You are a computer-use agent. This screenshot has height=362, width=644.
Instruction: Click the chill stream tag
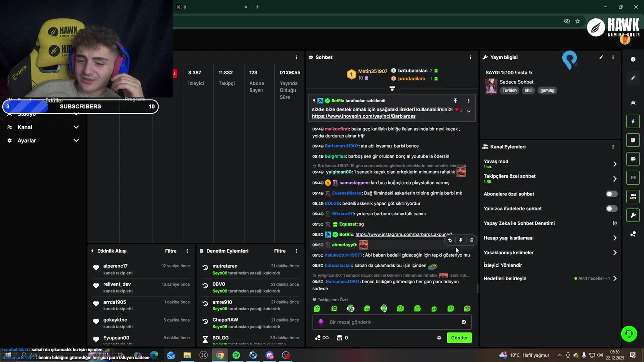(x=528, y=90)
